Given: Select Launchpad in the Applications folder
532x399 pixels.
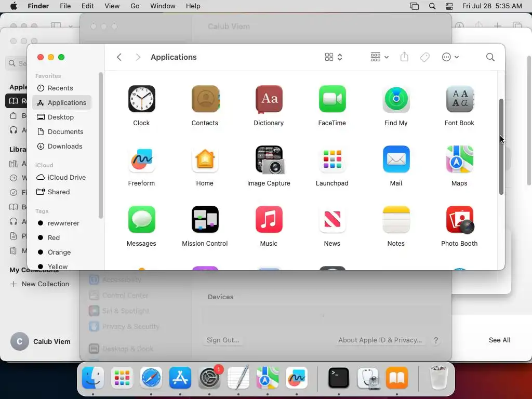Looking at the screenshot, I should (x=332, y=159).
